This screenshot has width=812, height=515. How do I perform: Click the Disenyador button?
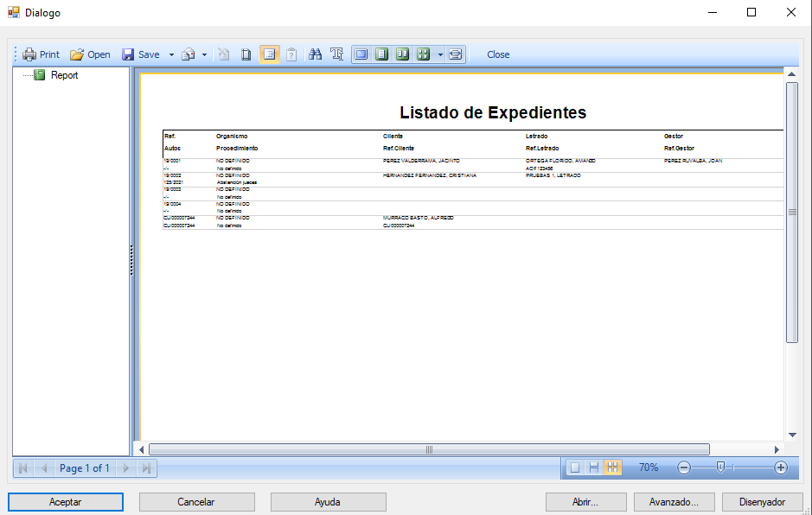click(762, 502)
